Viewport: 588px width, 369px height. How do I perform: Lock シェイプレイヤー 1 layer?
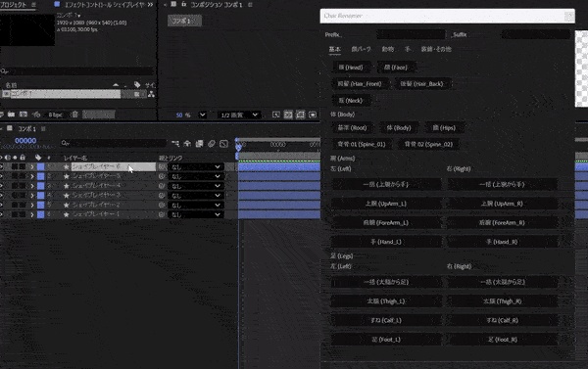point(23,214)
